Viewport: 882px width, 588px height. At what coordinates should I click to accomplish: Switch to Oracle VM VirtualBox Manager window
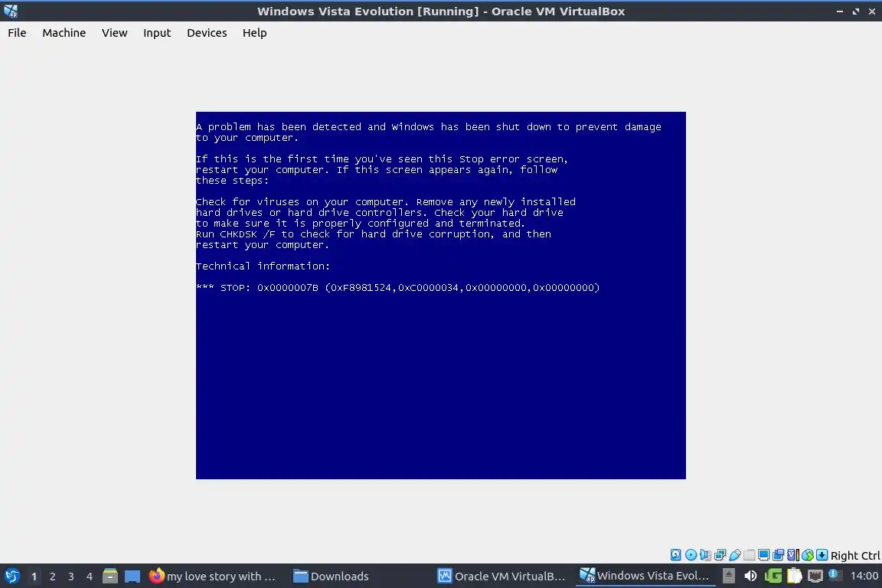coord(501,577)
